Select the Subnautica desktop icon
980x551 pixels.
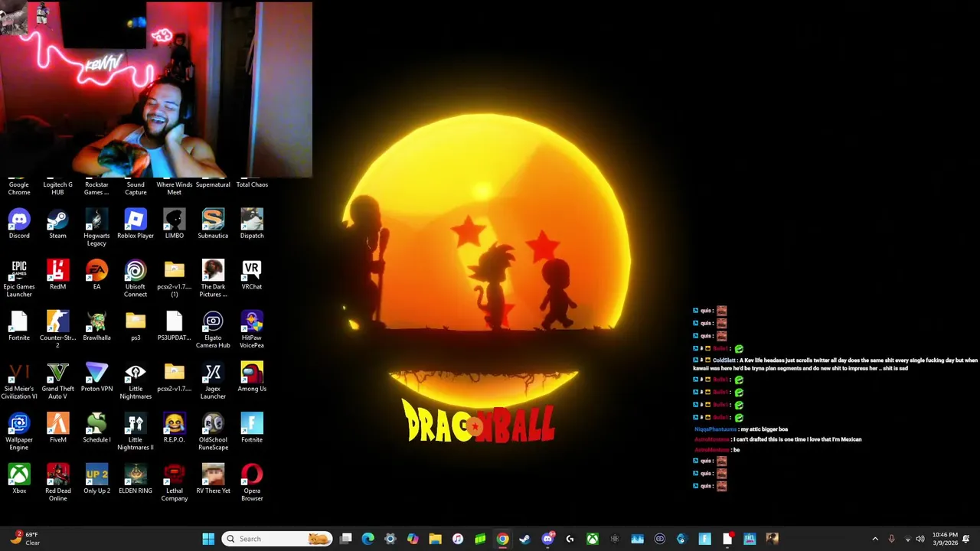click(213, 223)
